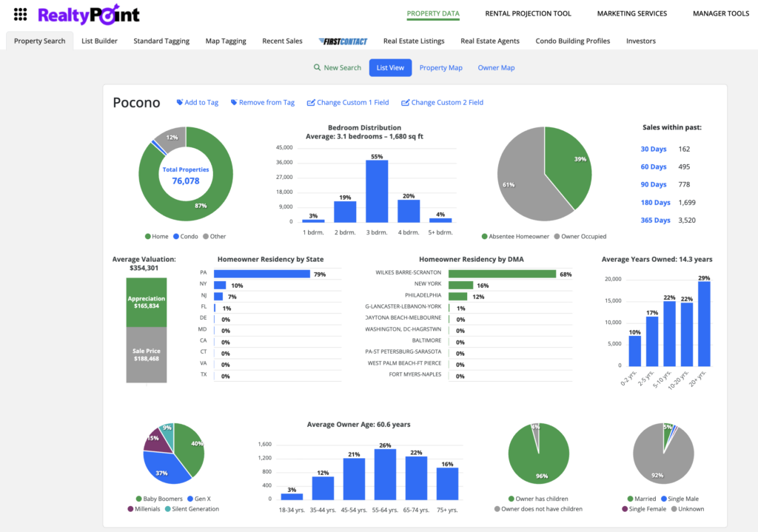Open the apps grid icon beside RealtyPoint
The image size is (758, 532).
click(x=21, y=14)
